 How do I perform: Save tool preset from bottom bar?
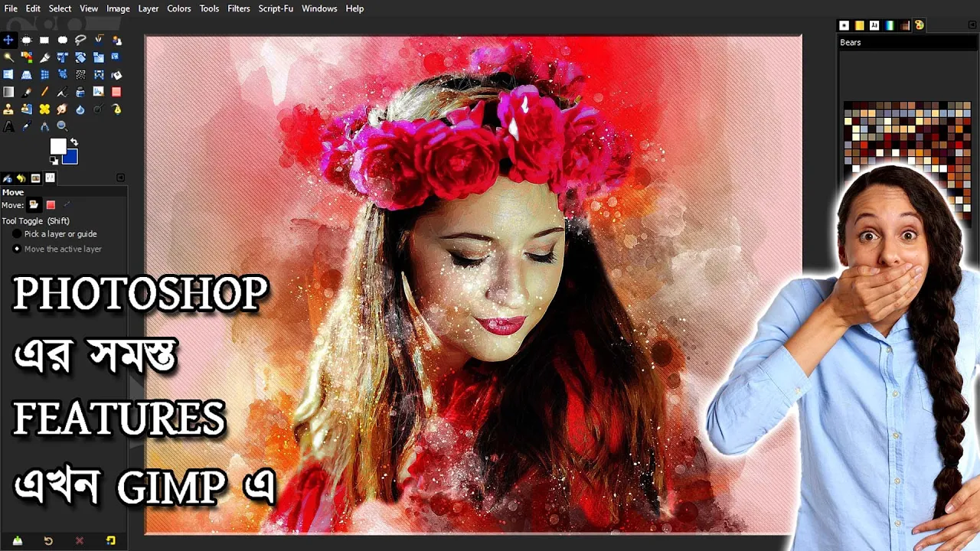pyautogui.click(x=17, y=540)
